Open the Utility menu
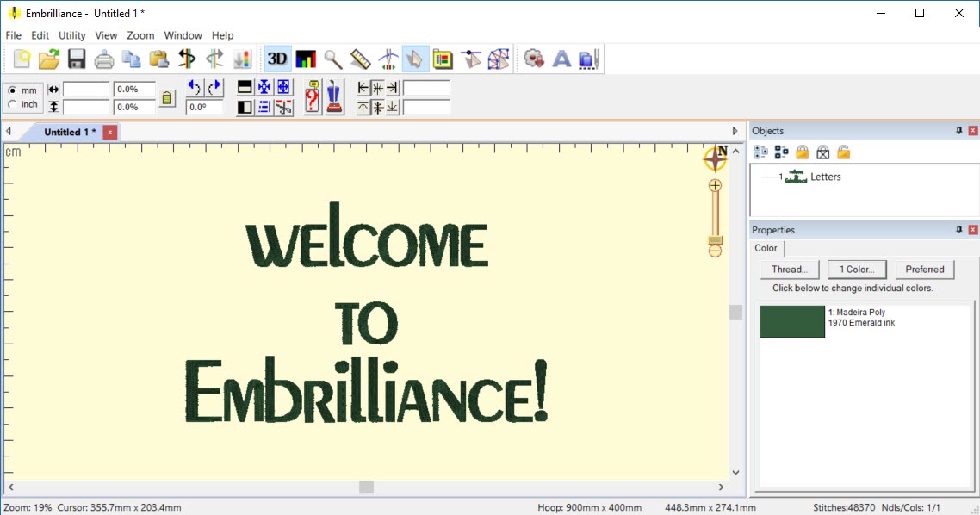Viewport: 980px width, 515px height. click(x=71, y=35)
